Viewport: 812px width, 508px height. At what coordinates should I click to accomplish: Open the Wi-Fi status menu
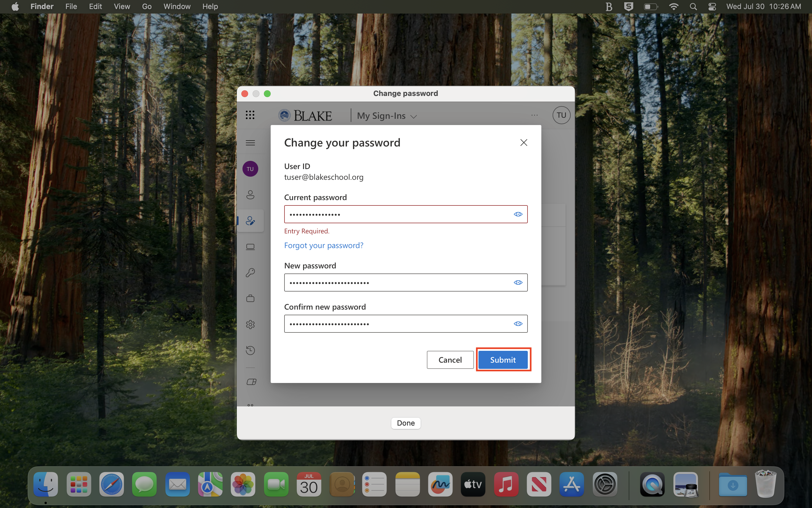click(673, 6)
